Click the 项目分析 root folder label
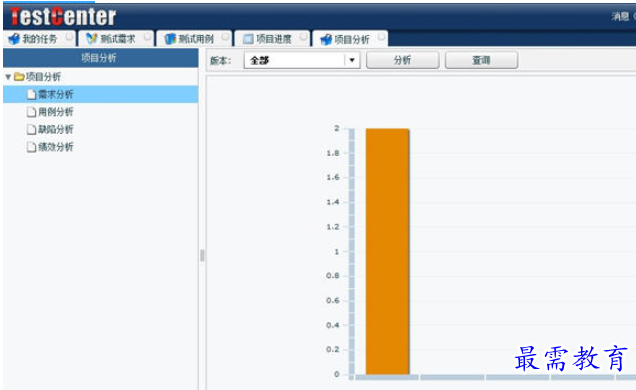The image size is (636, 390). 43,77
